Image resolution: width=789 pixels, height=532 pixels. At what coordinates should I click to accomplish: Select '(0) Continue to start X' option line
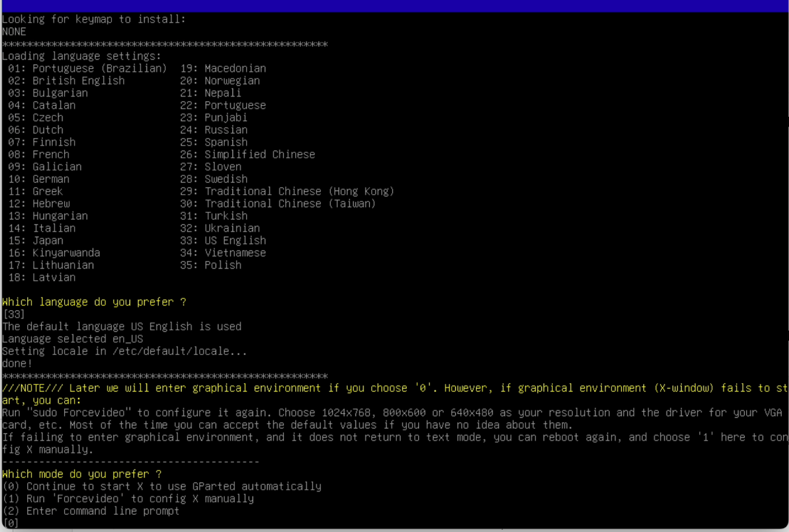(162, 487)
